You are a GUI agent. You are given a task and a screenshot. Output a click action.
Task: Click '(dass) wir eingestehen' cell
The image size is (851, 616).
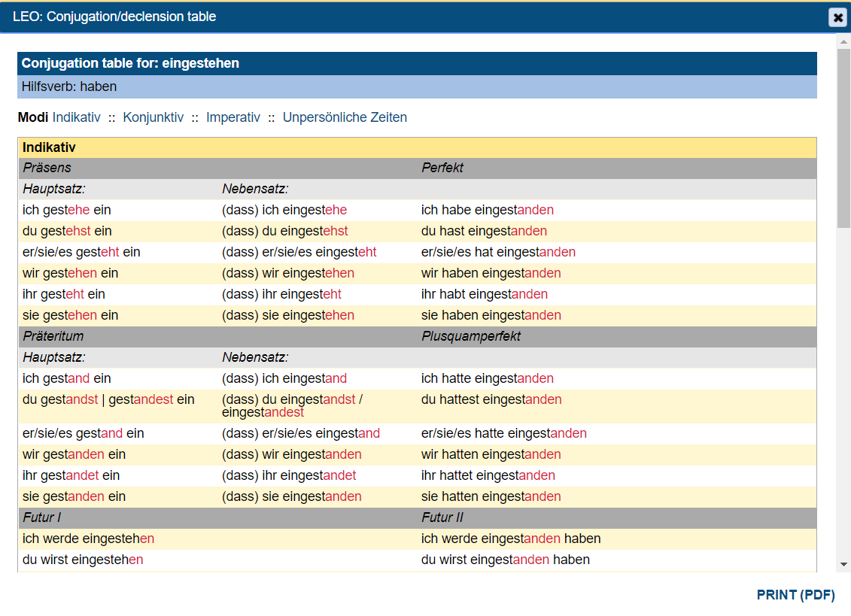click(288, 273)
